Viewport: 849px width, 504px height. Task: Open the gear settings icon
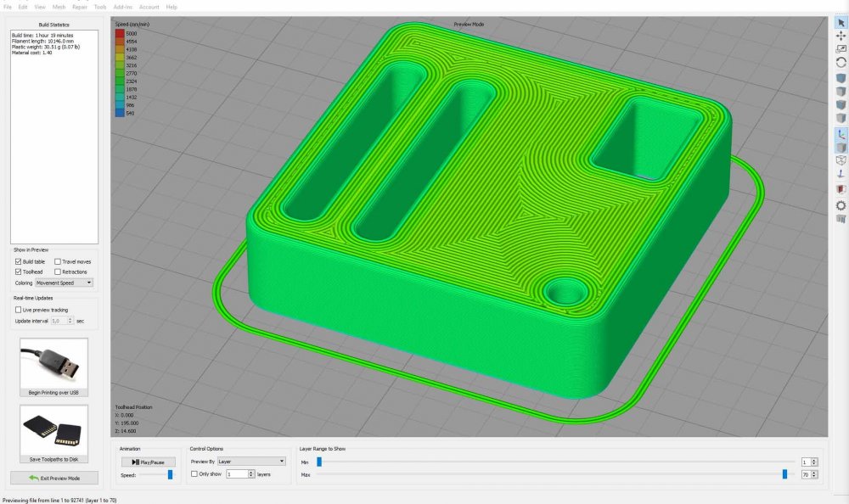(841, 204)
